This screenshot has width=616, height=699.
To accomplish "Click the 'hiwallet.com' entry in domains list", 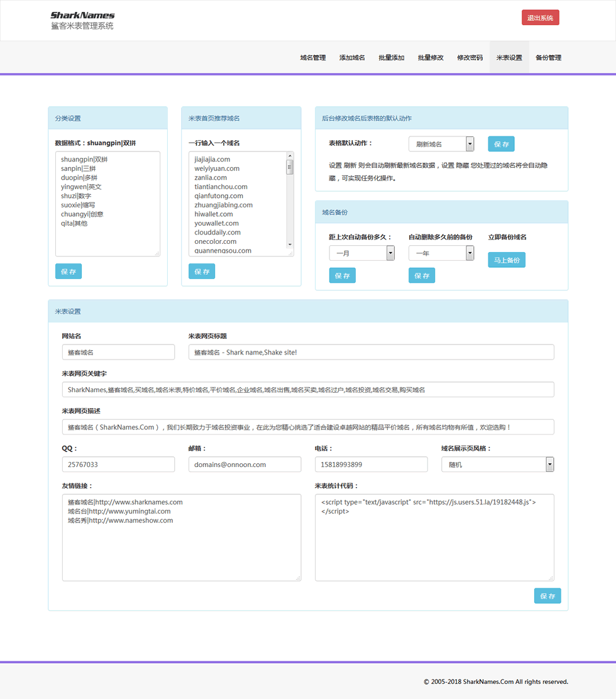I will point(214,214).
